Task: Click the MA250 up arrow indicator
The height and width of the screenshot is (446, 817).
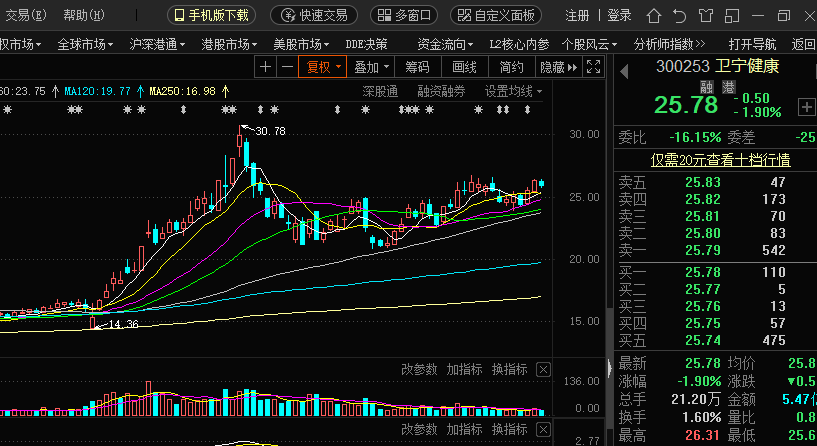Action: click(225, 92)
